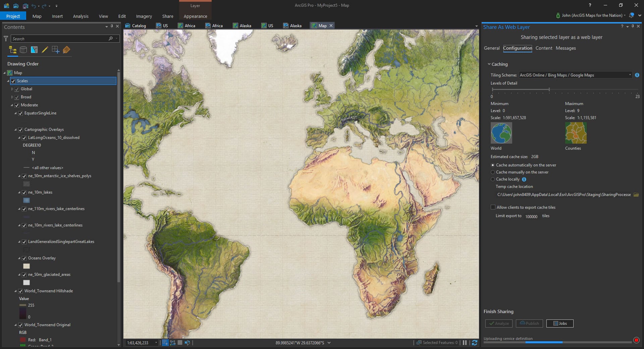
Task: Uncheck the ne_10m_lakes layer visibility
Action: pyautogui.click(x=24, y=193)
